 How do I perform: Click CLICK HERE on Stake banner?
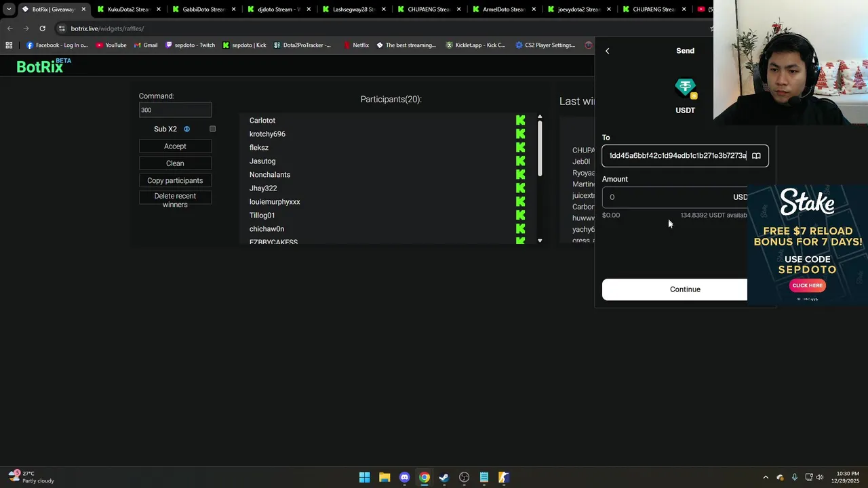click(x=807, y=285)
